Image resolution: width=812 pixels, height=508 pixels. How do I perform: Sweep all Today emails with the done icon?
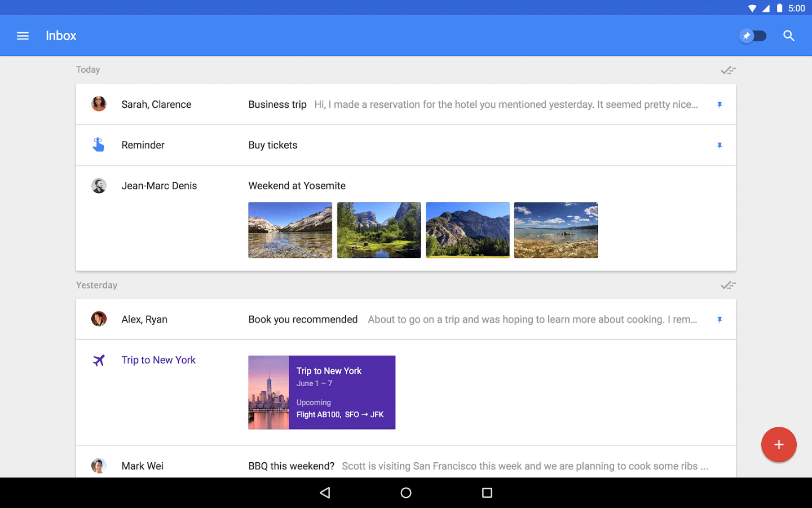click(x=728, y=70)
